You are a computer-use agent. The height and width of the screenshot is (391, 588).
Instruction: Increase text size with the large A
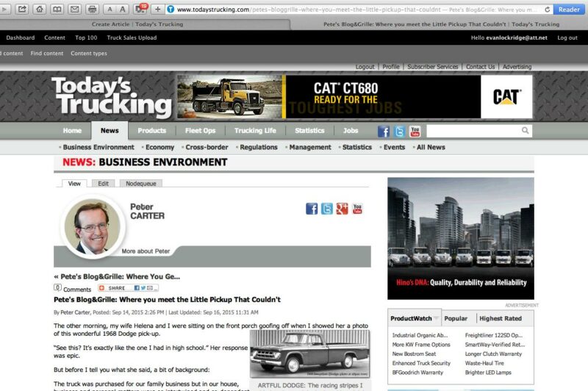pos(123,9)
